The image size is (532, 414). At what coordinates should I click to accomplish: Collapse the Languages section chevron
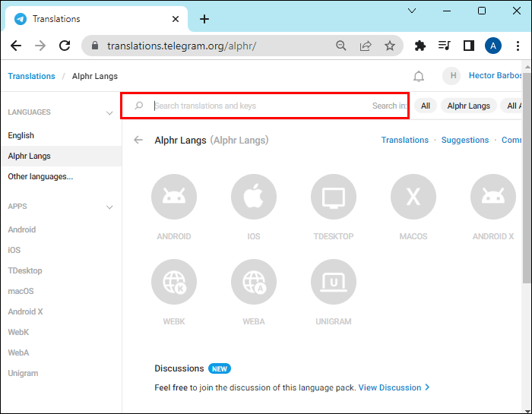pos(109,113)
